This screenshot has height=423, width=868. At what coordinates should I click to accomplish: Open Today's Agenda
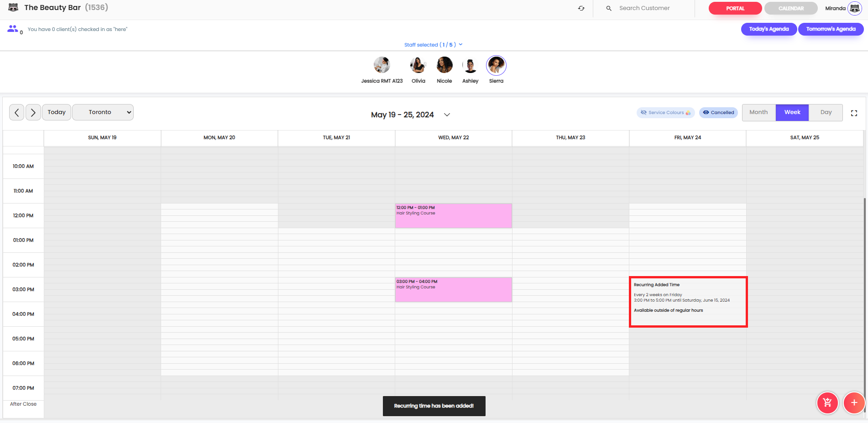[x=769, y=29]
